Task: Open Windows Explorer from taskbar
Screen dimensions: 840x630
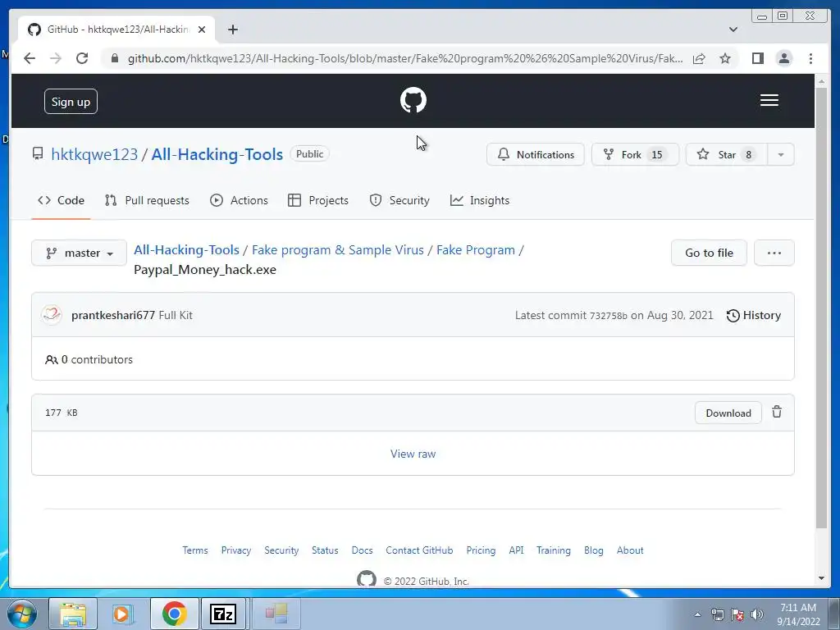Action: click(x=73, y=614)
